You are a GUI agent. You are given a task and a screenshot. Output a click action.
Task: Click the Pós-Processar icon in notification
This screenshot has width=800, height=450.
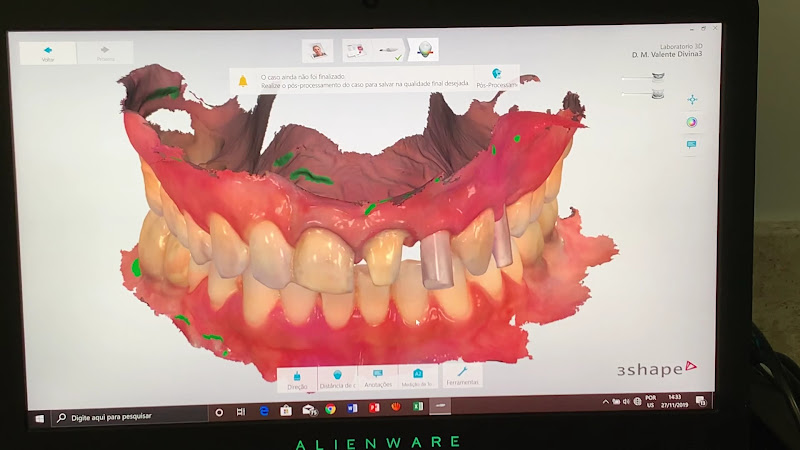click(x=495, y=76)
